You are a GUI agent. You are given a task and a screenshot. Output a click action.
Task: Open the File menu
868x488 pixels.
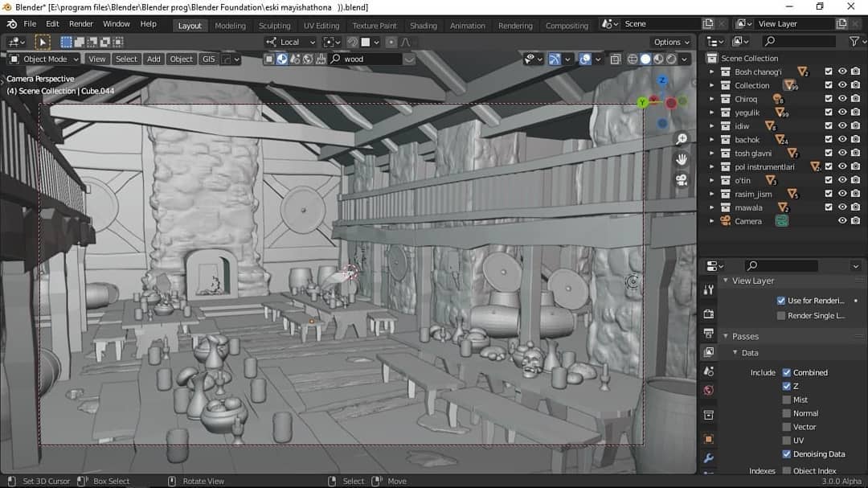(x=30, y=24)
